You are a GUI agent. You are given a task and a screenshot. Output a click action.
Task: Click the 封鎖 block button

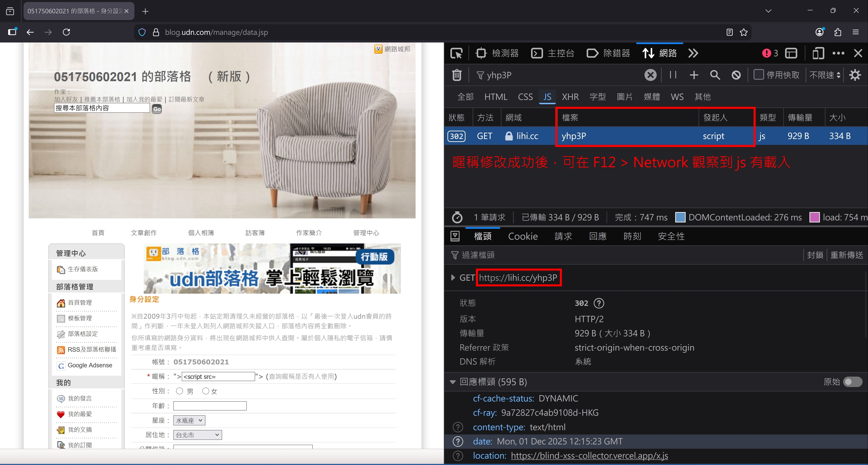click(x=815, y=255)
